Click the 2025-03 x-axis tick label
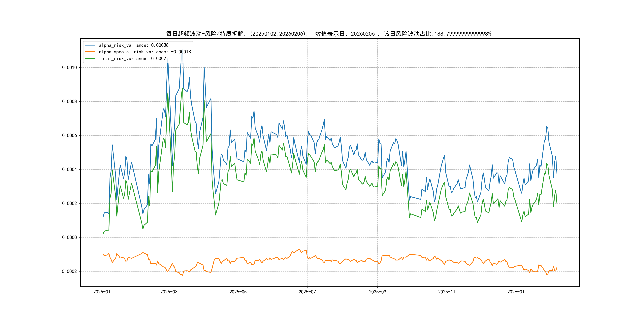 (169, 292)
